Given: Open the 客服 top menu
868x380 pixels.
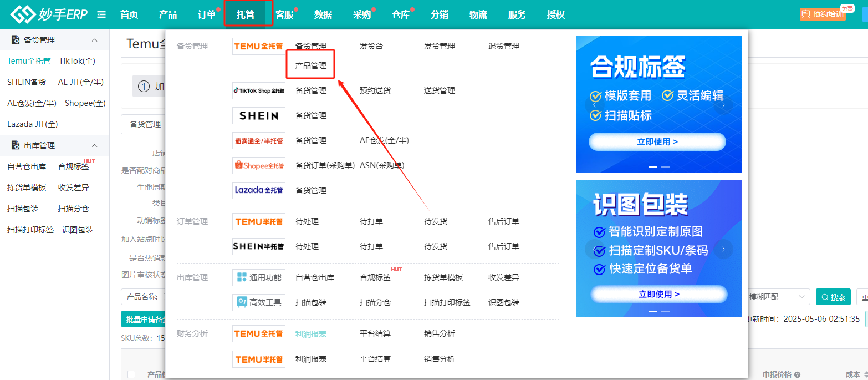Looking at the screenshot, I should [284, 14].
